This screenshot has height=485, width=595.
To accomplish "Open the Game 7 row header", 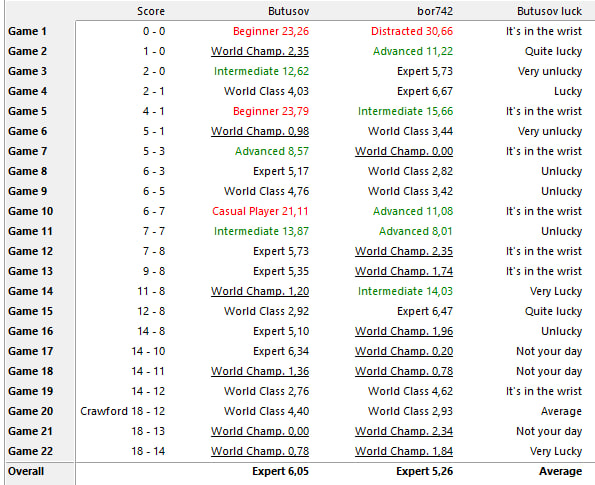I will [27, 151].
